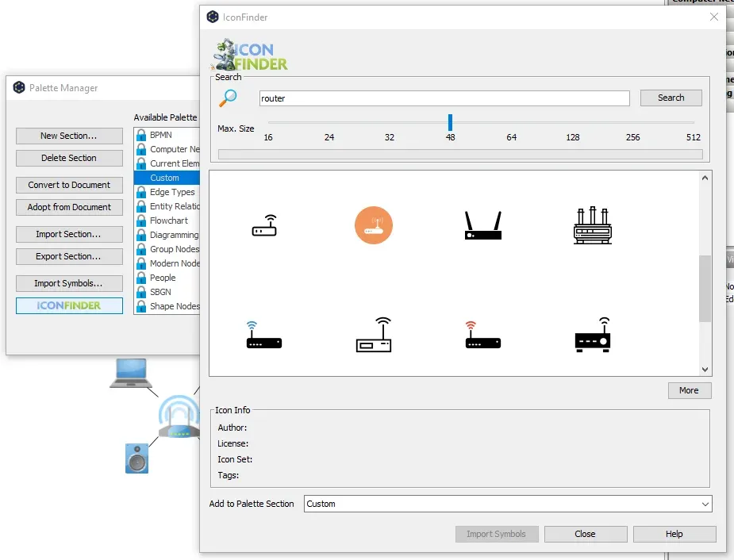Select the speaker node in the diagram

point(136,458)
